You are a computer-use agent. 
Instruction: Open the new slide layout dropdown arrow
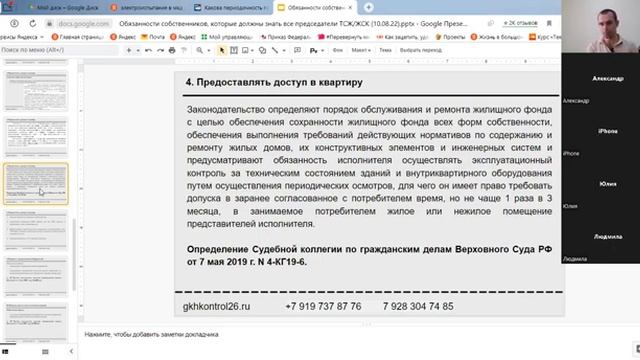point(138,51)
